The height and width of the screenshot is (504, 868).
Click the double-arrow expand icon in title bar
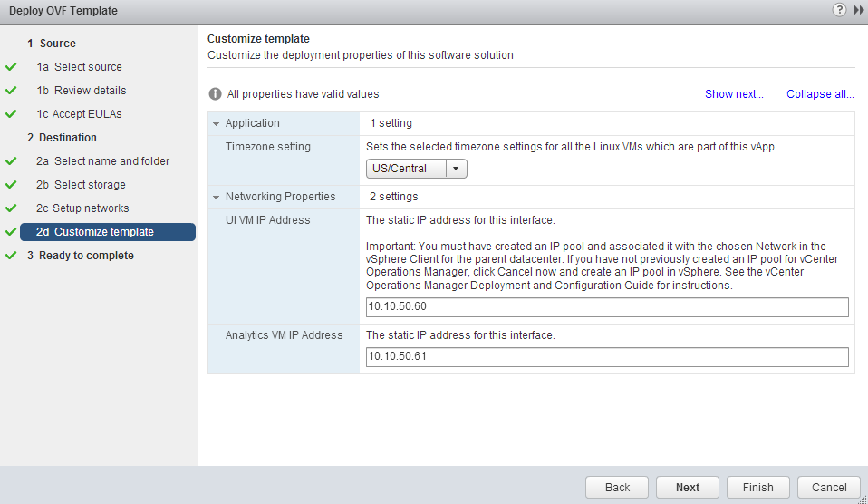tap(859, 10)
